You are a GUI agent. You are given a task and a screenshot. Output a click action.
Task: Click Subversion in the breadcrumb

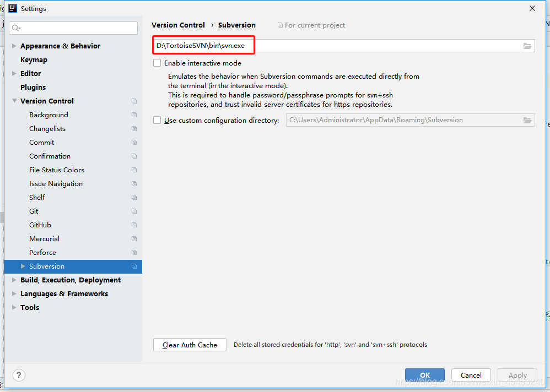[237, 25]
